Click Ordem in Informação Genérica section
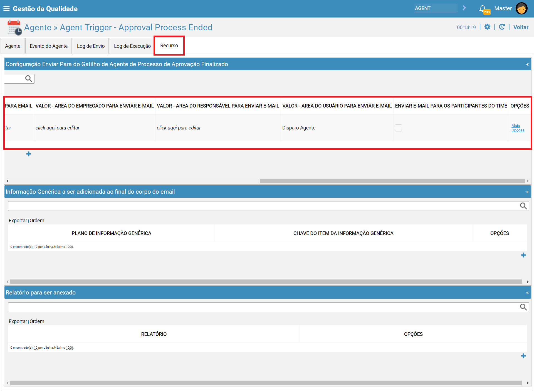This screenshot has height=392, width=534. pyautogui.click(x=37, y=221)
